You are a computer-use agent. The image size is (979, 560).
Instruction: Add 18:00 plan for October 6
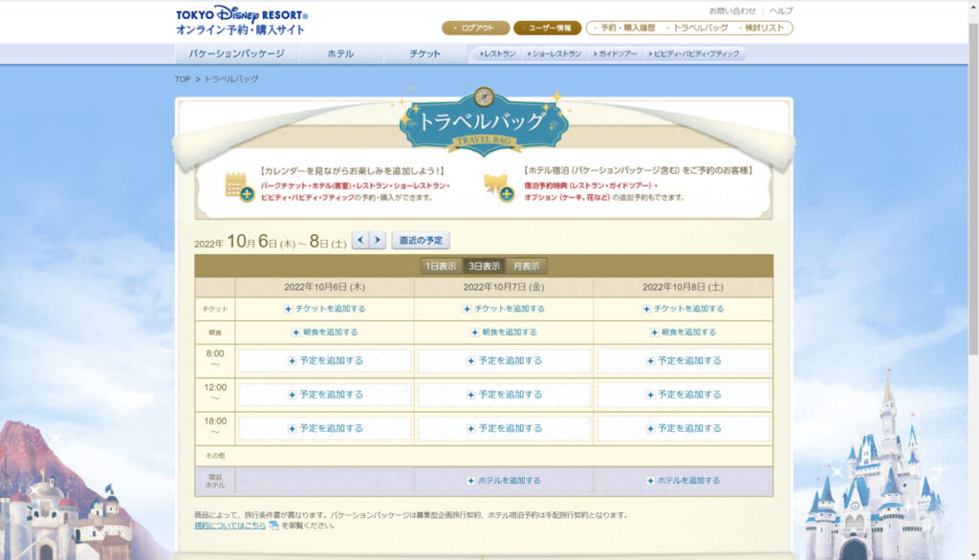click(x=325, y=428)
